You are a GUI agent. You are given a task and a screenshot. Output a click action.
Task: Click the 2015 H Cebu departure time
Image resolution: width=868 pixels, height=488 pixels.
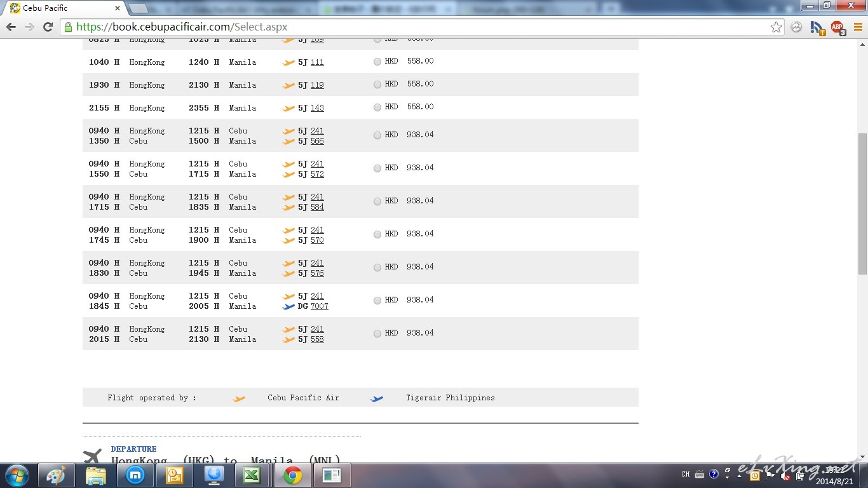pos(104,339)
